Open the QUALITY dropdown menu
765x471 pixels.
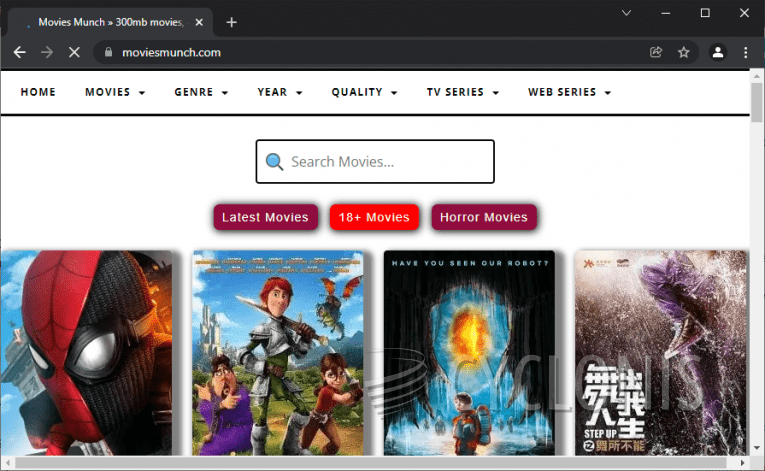364,92
